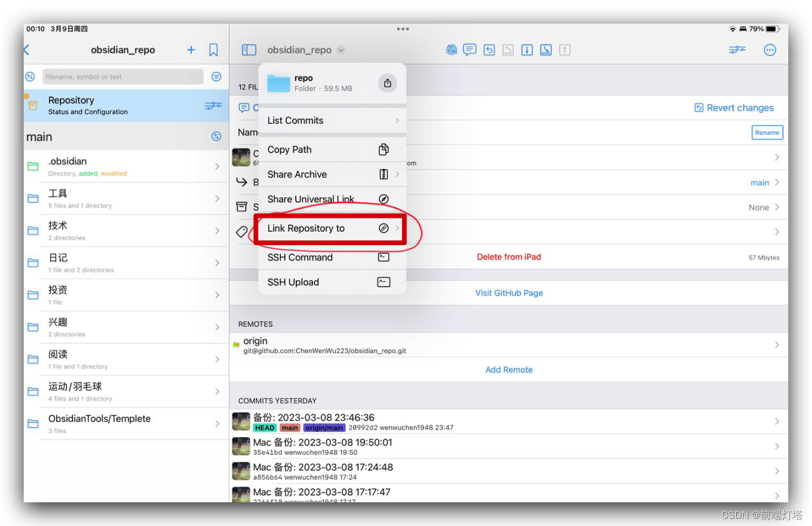Screen dimensions: 812x526
Task: Tap Delete from iPad
Action: [509, 257]
